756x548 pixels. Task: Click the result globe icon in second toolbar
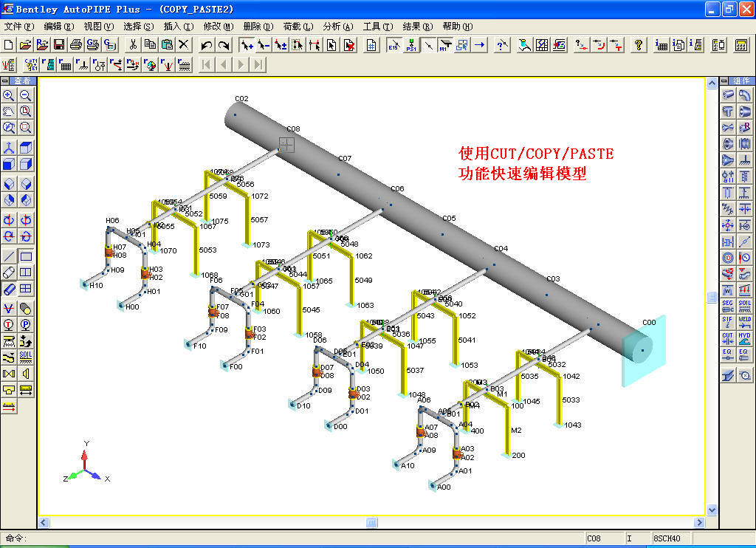pos(150,65)
